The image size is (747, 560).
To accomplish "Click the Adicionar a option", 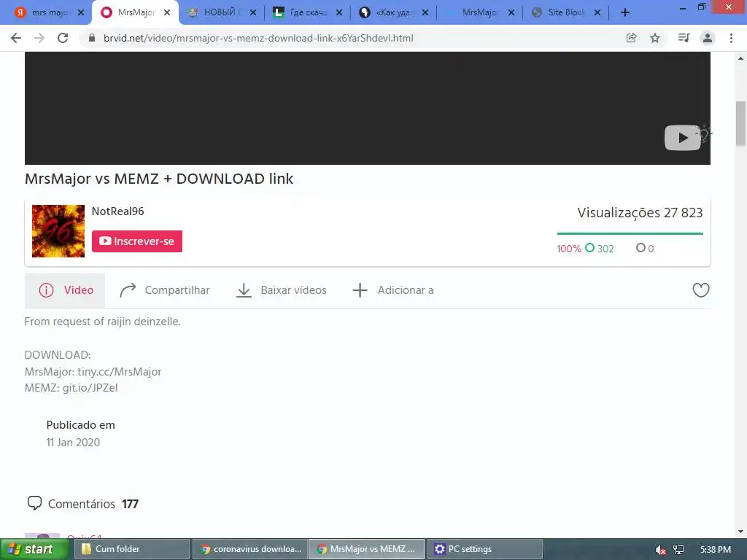I will (393, 290).
